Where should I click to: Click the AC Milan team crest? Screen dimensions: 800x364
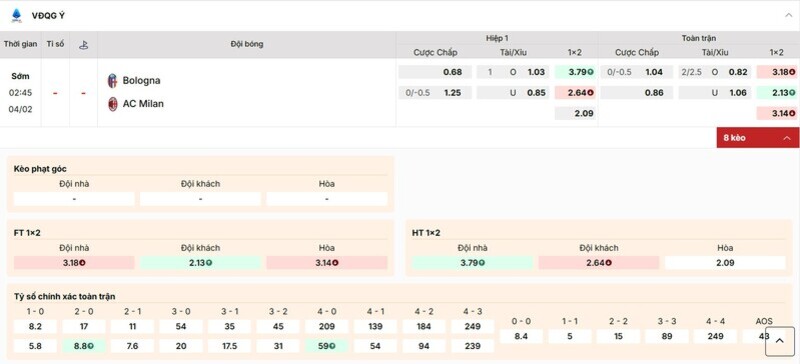pos(112,104)
